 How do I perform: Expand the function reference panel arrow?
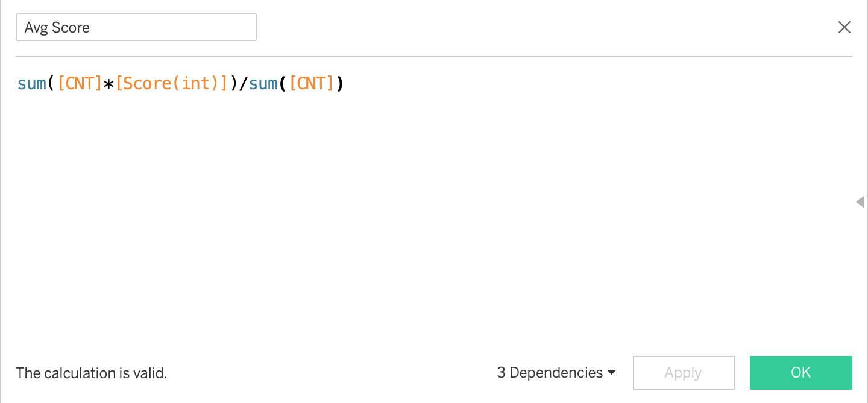860,201
